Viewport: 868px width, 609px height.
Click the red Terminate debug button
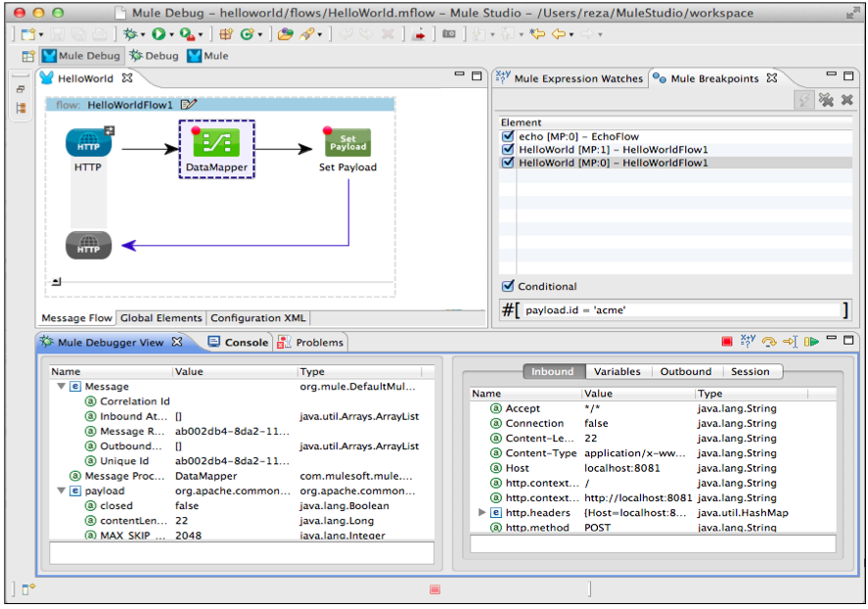(726, 342)
